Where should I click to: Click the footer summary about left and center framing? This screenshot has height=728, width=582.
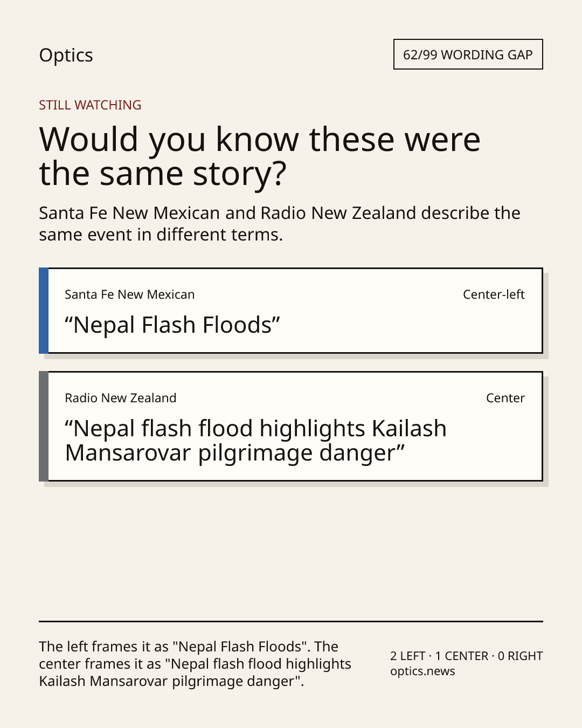pyautogui.click(x=195, y=664)
